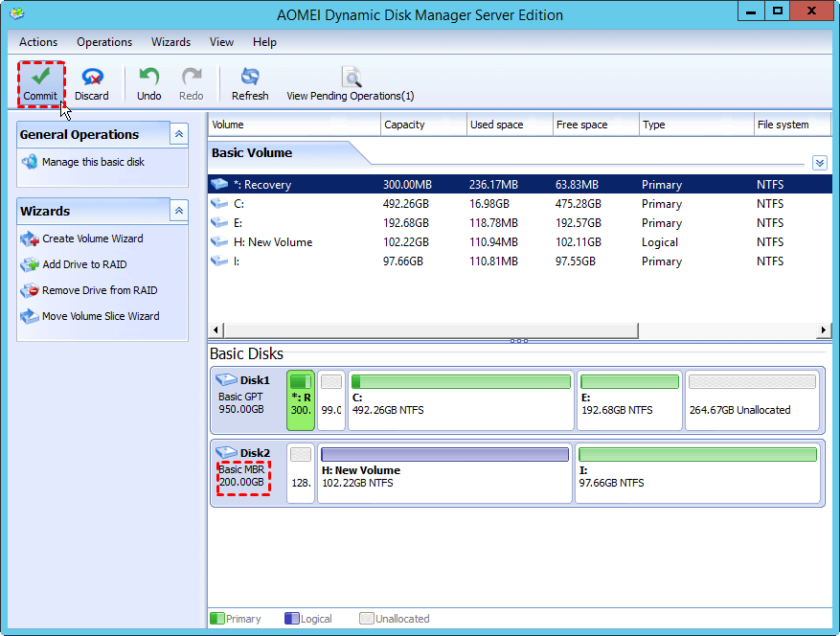Click the Unallocated legend color swatch
Image resolution: width=840 pixels, height=636 pixels.
point(367,619)
